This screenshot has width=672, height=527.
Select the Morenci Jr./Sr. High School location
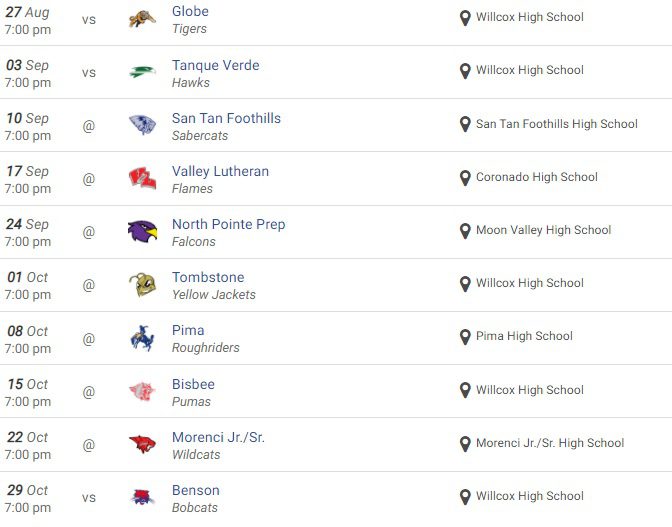[550, 443]
